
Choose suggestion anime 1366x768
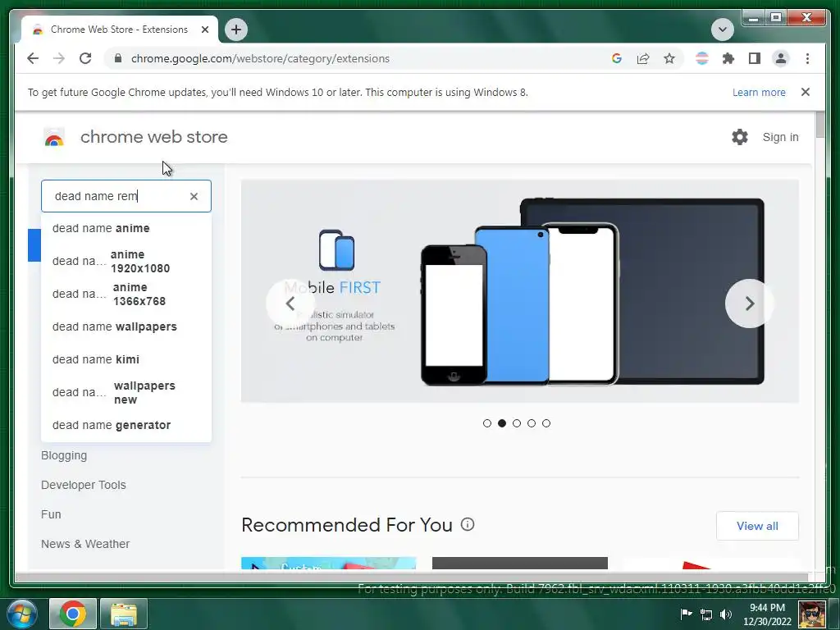126,294
